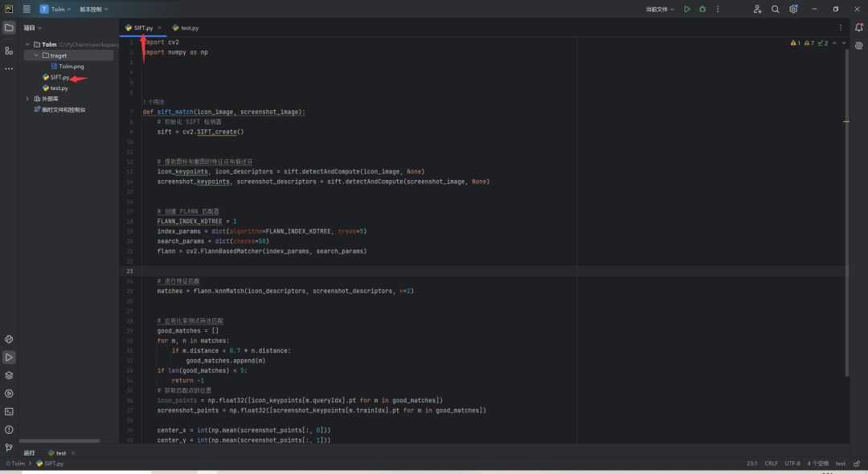This screenshot has height=474, width=868.
Task: Open the notifications bell panel
Action: [x=858, y=28]
